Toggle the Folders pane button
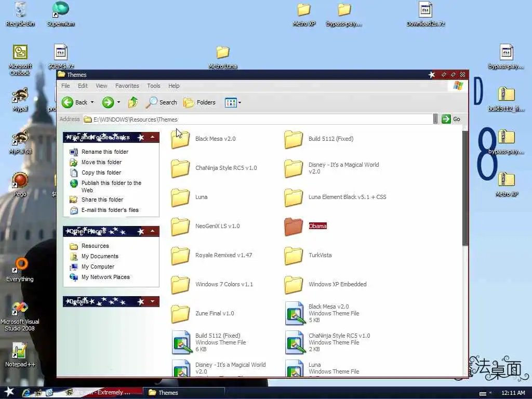The height and width of the screenshot is (399, 532). pos(199,102)
